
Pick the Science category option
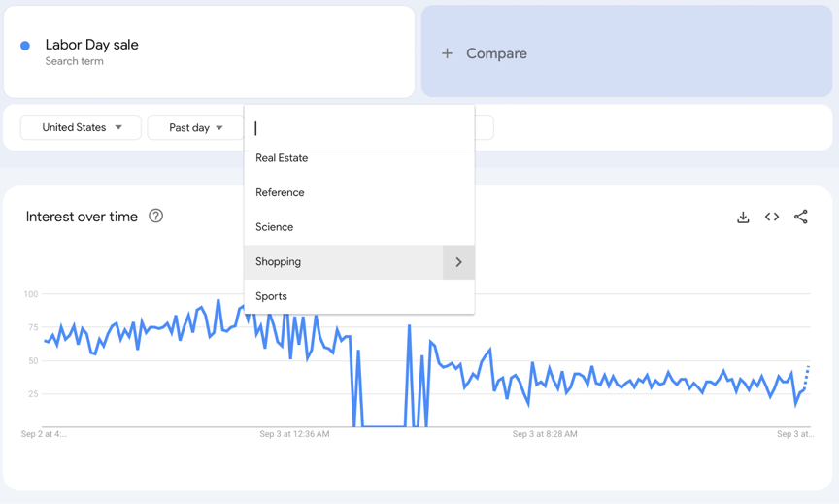[274, 227]
